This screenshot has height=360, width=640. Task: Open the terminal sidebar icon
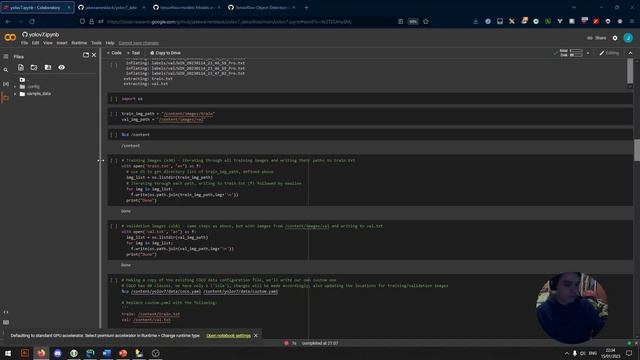6,322
